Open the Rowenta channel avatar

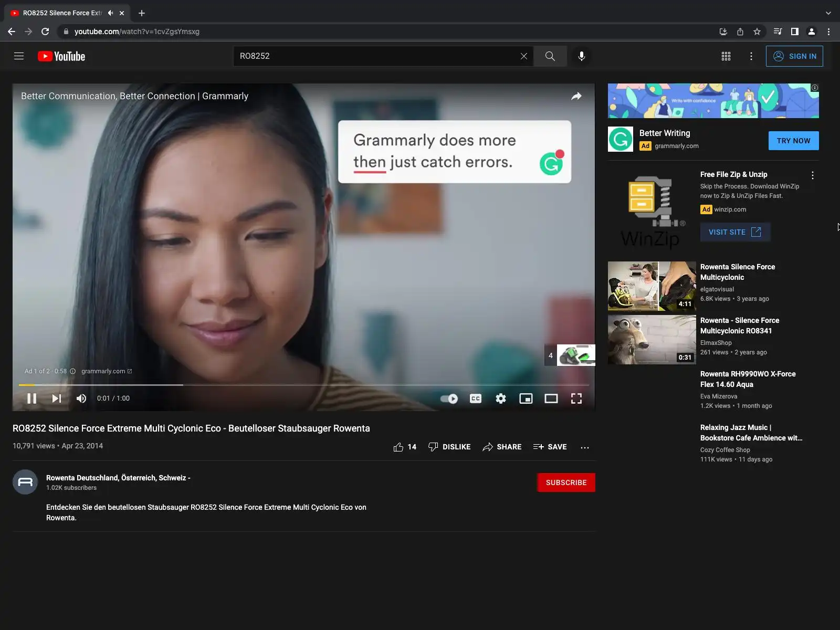(25, 482)
